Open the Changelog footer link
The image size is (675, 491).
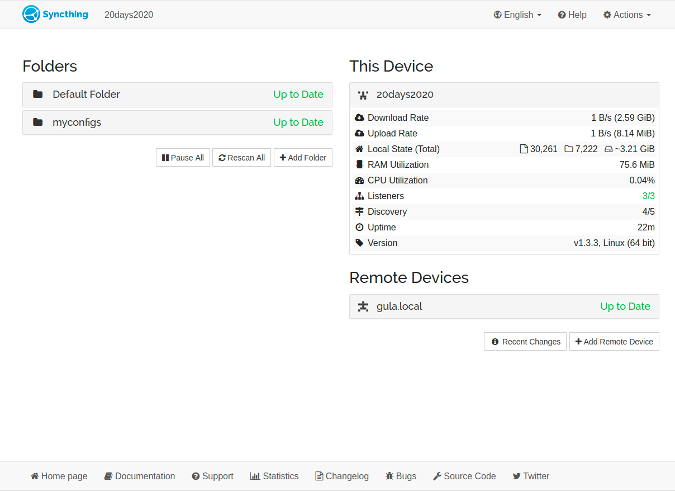click(x=342, y=476)
